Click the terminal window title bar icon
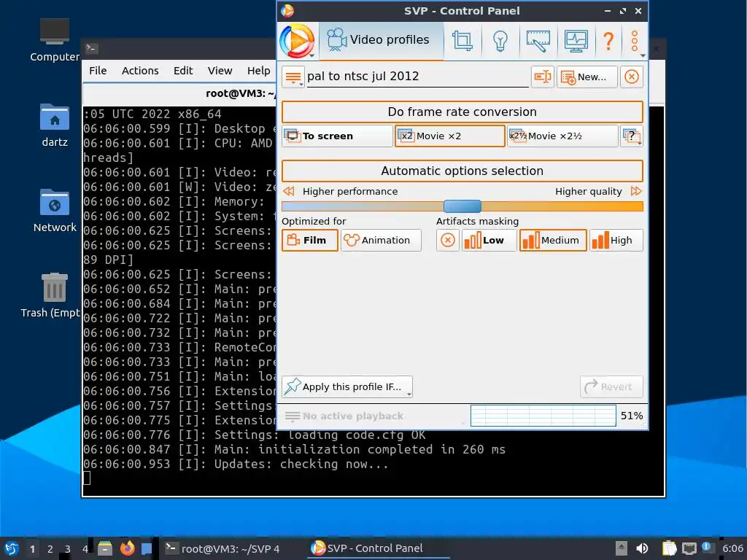This screenshot has height=560, width=747. tap(91, 49)
